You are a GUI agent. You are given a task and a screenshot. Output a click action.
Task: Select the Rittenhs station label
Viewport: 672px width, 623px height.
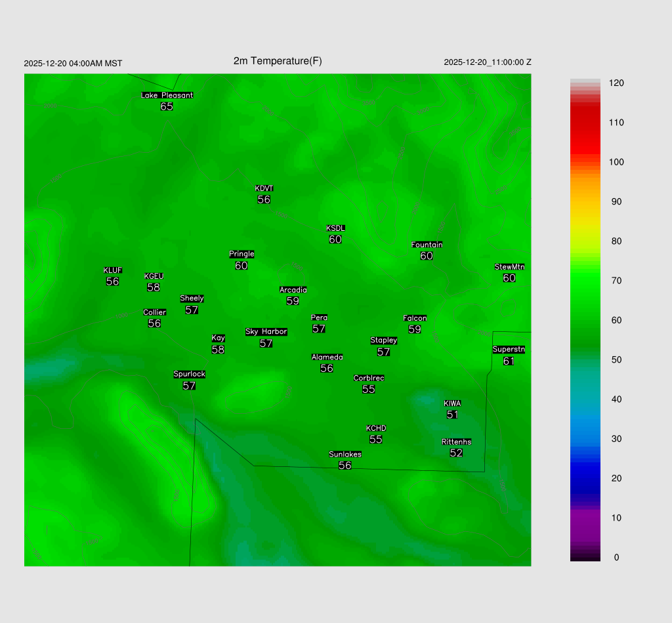click(456, 442)
